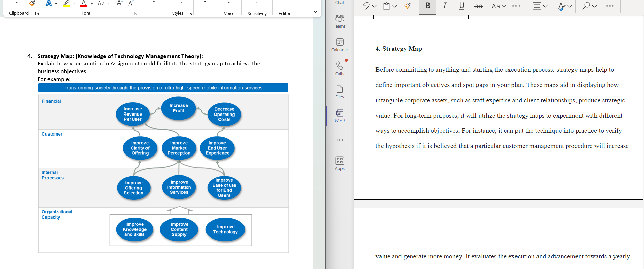The height and width of the screenshot is (269, 644).
Task: Open Chat in the Teams sidebar
Action: (339, 3)
